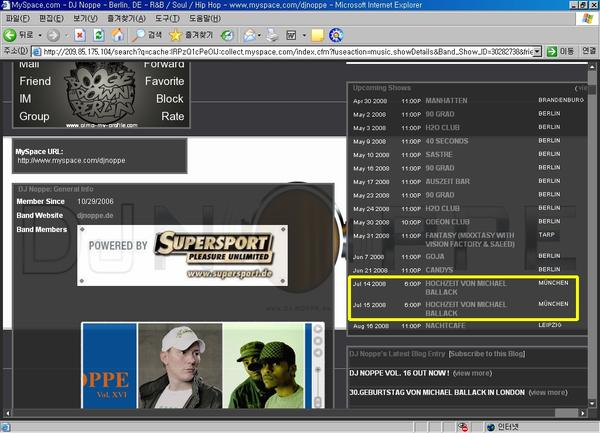Expand the Mail icon dropdown arrow
The height and width of the screenshot is (433, 600).
point(259,34)
